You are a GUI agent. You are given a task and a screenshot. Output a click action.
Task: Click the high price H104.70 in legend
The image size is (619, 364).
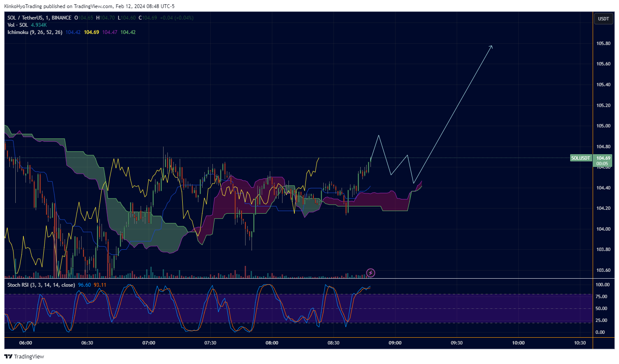(105, 18)
